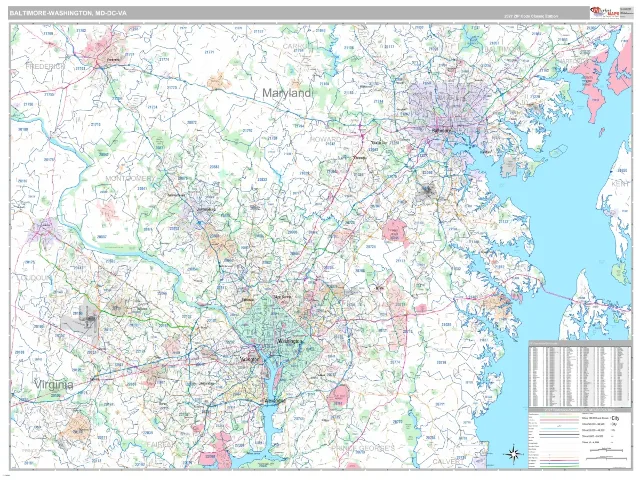
Task: Click the KENT county label
Action: pos(620,184)
